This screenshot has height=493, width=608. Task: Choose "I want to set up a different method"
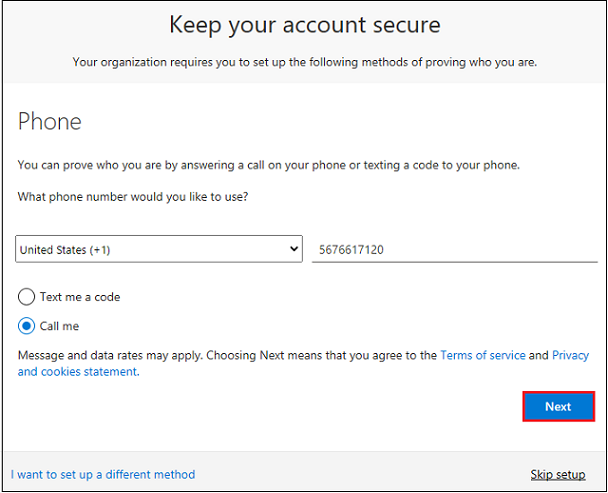103,474
